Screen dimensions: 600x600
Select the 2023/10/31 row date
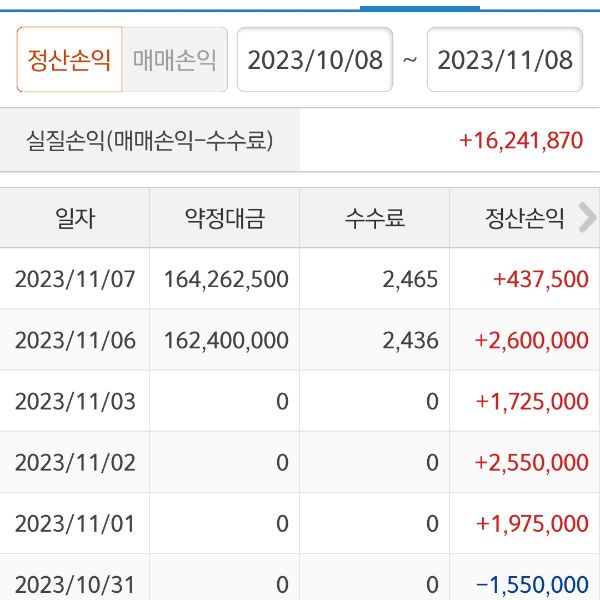click(75, 584)
